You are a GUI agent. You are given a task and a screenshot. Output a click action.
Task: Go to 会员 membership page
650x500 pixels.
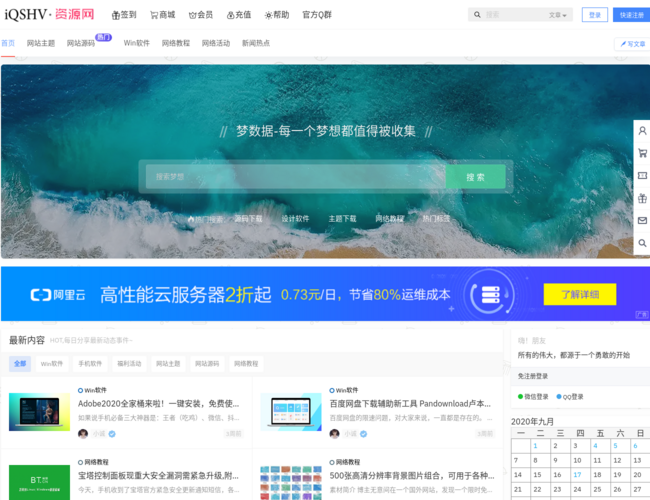(201, 15)
